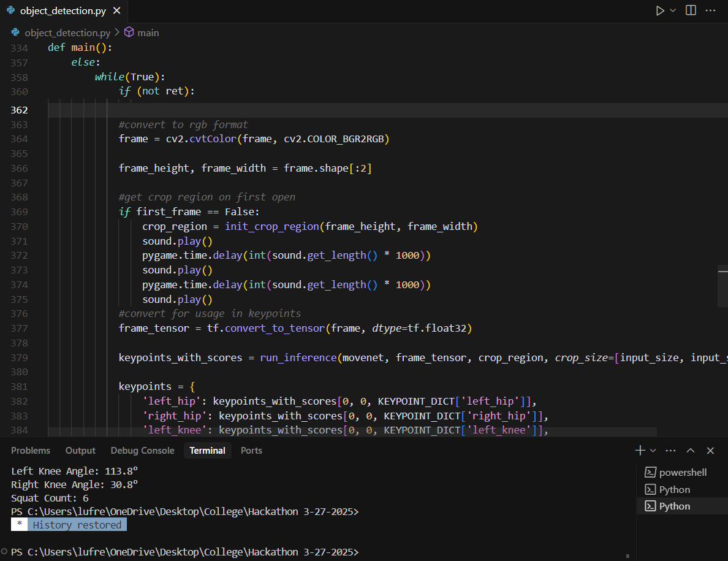Open the Ports panel tab

click(x=251, y=451)
